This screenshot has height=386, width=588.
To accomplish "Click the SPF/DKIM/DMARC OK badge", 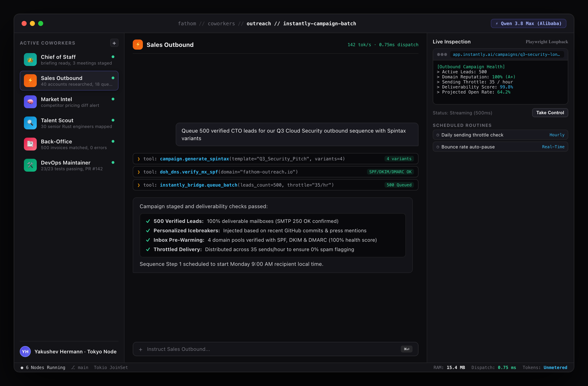I will (x=390, y=172).
